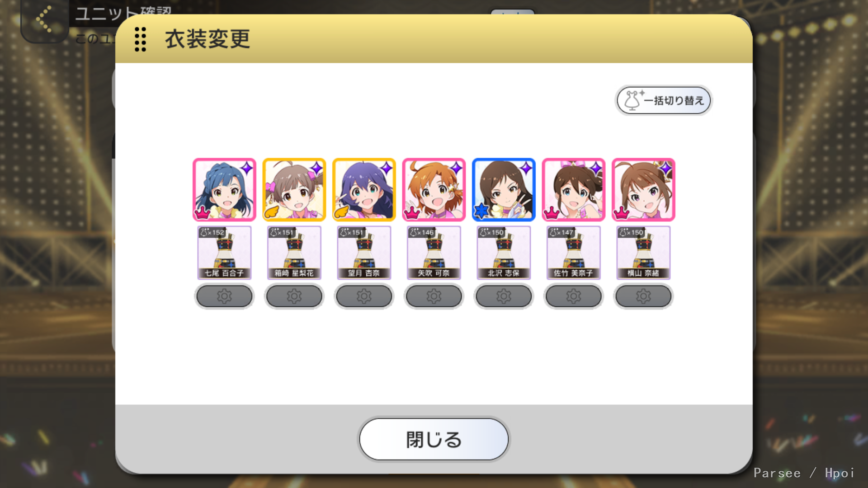Select the 矢吹 可奈 costume thumbnail
Screen dimensions: 868x488
434,253
